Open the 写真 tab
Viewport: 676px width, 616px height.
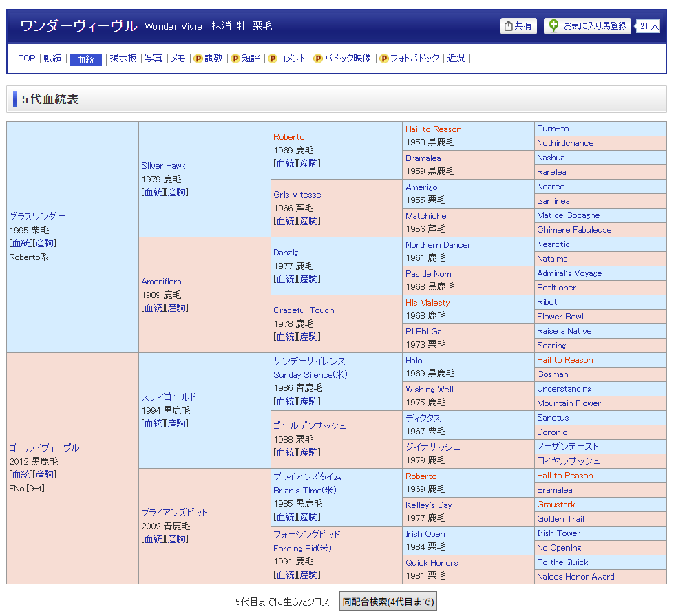pos(154,59)
